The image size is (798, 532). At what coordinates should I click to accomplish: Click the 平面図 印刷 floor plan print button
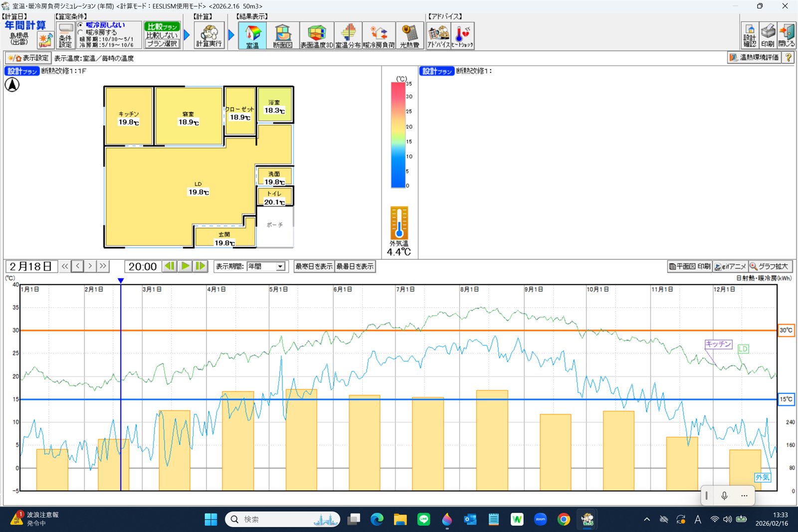(x=690, y=267)
